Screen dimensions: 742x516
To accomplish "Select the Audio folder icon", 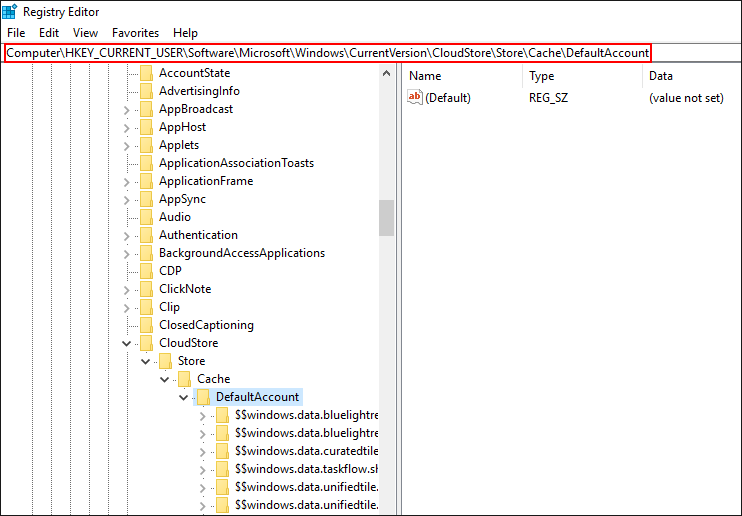I will coord(147,217).
